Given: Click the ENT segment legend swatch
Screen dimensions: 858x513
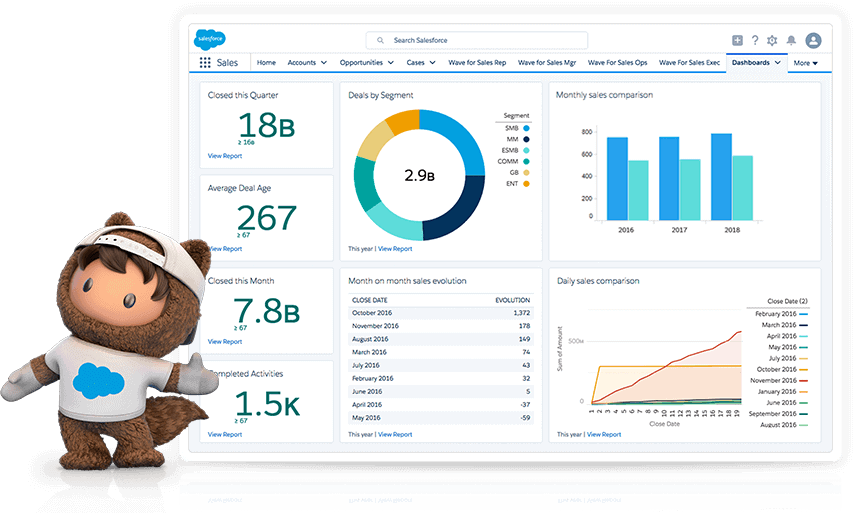Looking at the screenshot, I should 526,184.
